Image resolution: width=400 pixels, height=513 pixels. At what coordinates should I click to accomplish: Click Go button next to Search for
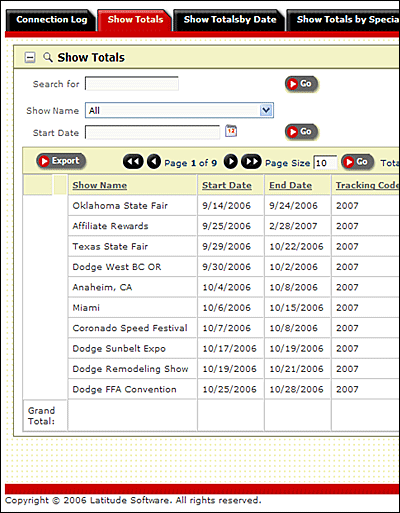301,84
